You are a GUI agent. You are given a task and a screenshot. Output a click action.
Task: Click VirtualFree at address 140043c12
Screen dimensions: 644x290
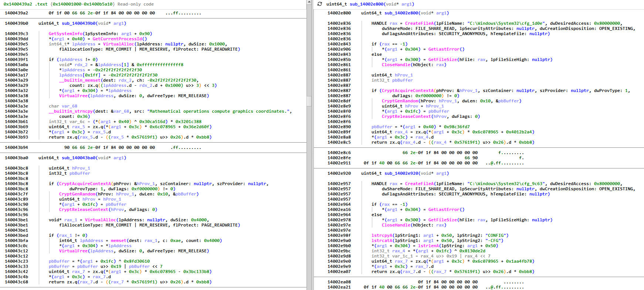(x=74, y=251)
